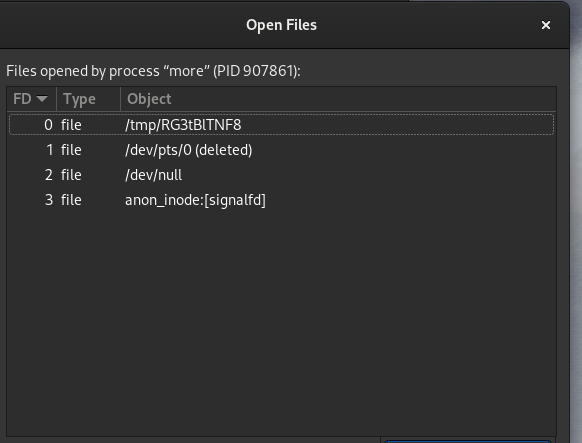Click the file type cell for /tmp/RG3tBlTNF8
This screenshot has width=582, height=443.
(71, 125)
